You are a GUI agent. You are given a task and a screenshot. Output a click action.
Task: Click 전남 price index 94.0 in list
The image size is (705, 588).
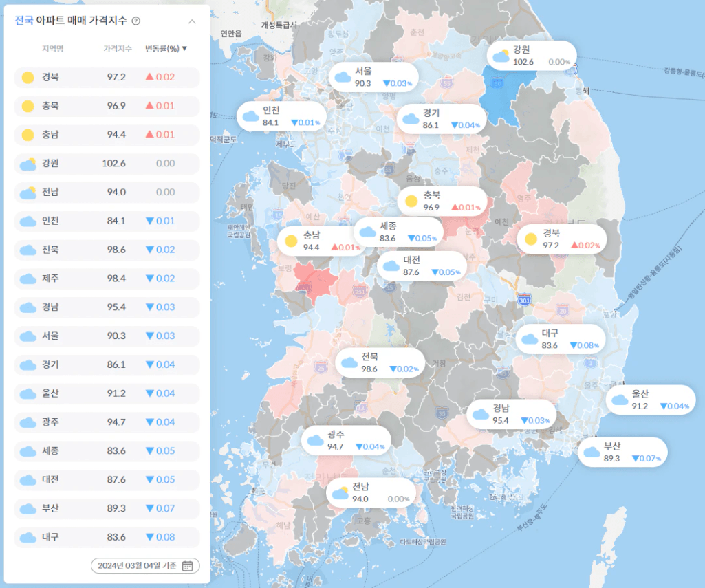[x=116, y=192]
